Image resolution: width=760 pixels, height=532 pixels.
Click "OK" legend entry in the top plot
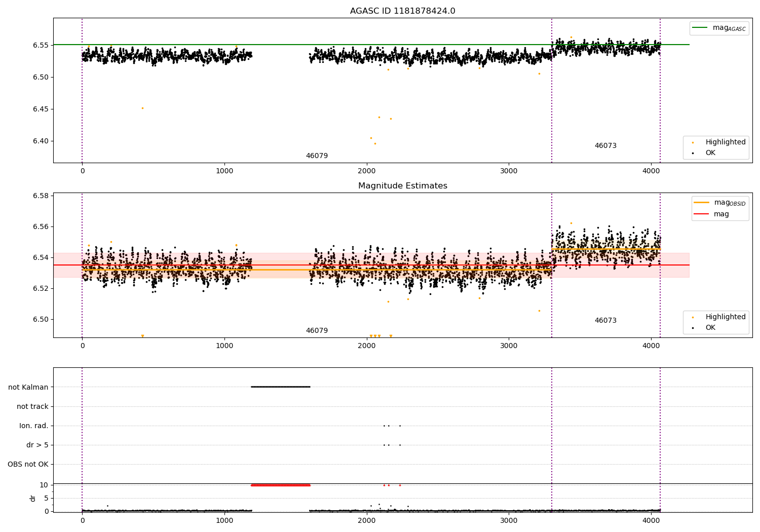pos(705,153)
